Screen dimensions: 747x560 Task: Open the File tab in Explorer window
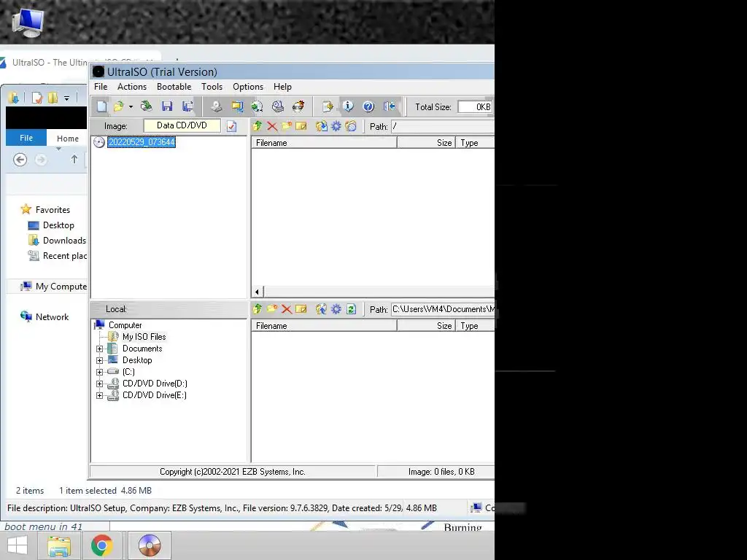click(x=26, y=138)
